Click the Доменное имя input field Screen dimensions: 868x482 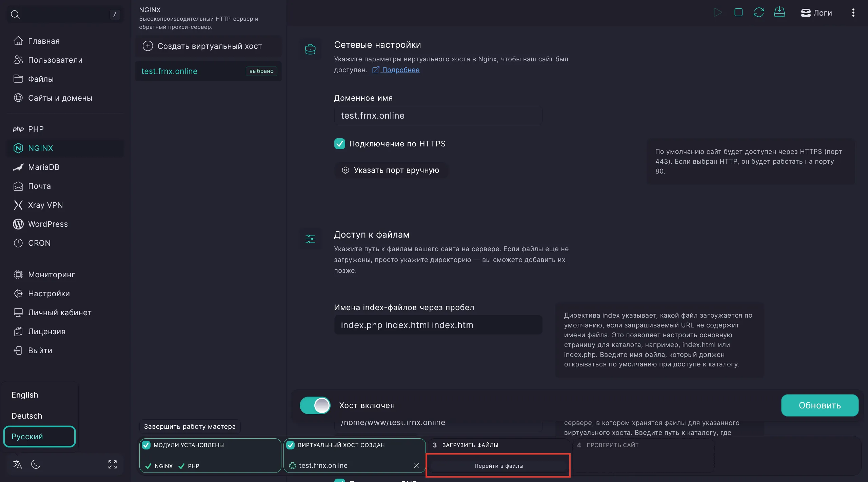point(438,116)
